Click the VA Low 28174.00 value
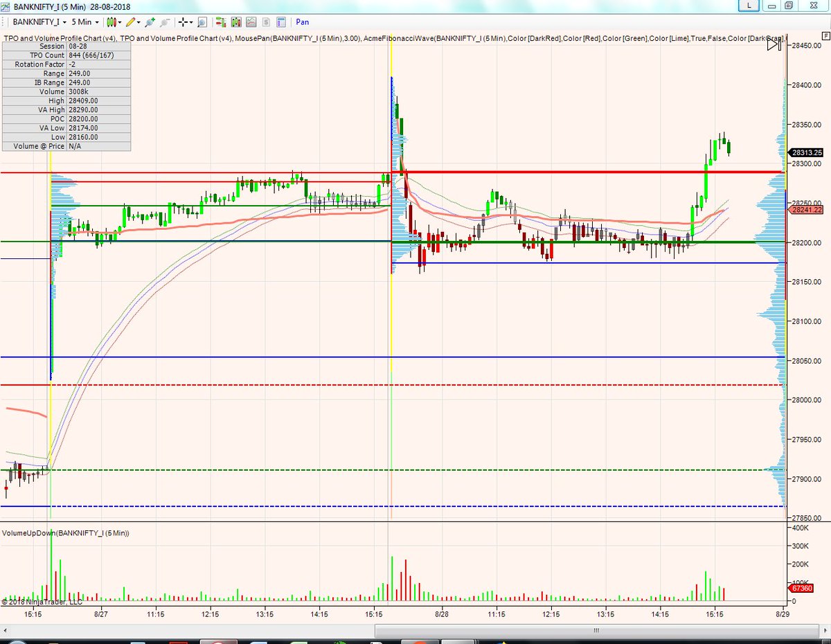 pyautogui.click(x=84, y=127)
